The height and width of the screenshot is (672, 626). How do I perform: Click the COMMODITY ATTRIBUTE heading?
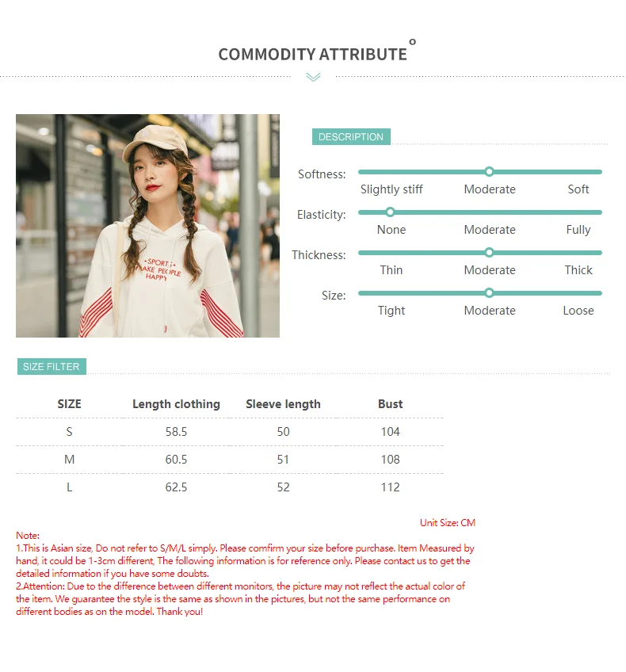tap(312, 55)
